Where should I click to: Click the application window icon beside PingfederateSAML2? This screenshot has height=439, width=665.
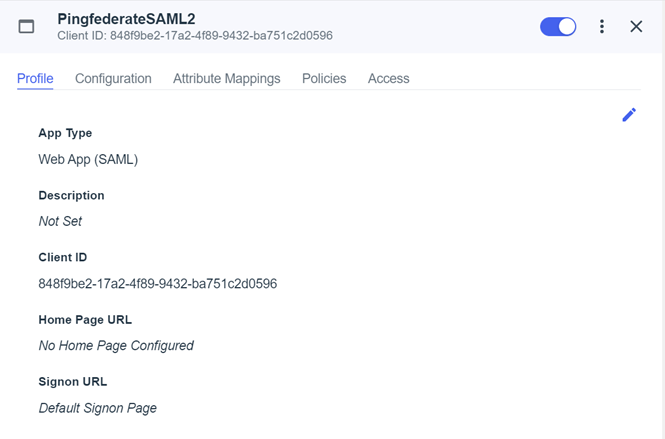coord(26,26)
